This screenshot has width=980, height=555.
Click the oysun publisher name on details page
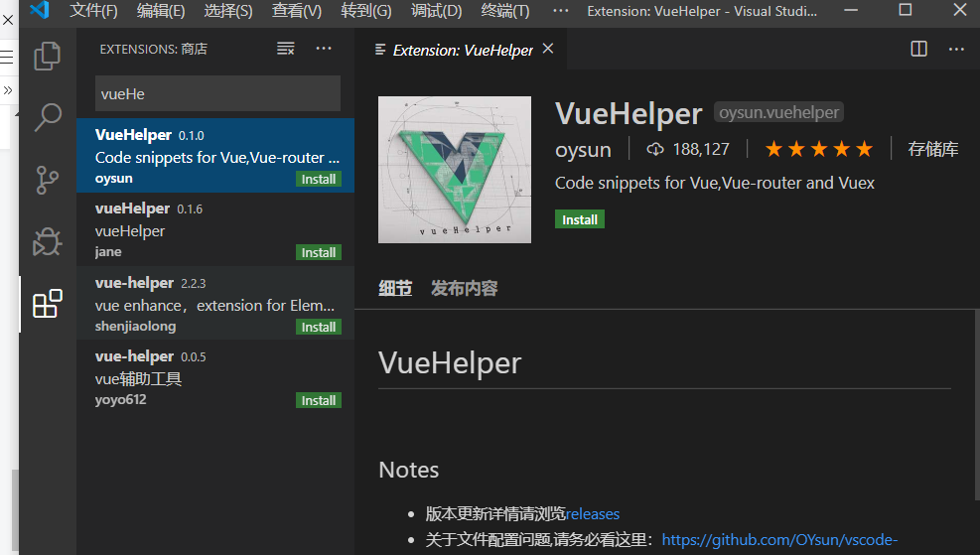pyautogui.click(x=583, y=150)
